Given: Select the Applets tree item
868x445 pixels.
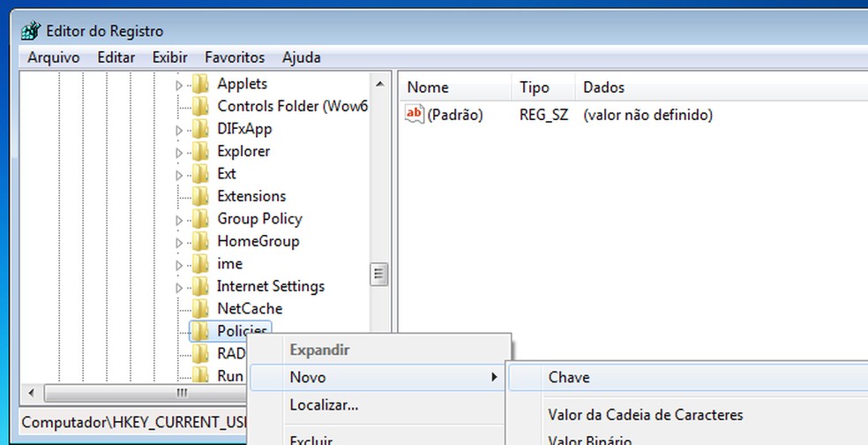Looking at the screenshot, I should (242, 84).
